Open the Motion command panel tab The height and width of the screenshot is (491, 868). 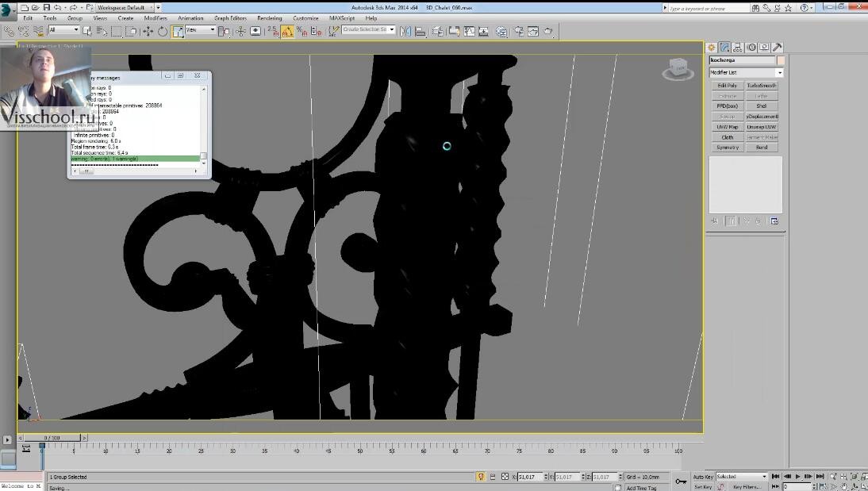[x=751, y=48]
